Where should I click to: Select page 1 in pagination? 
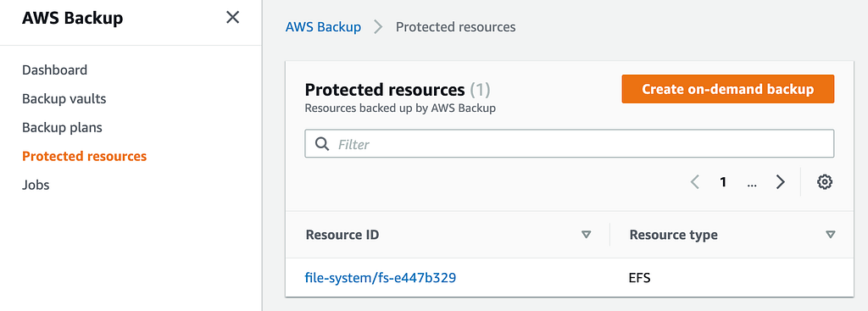tap(723, 182)
